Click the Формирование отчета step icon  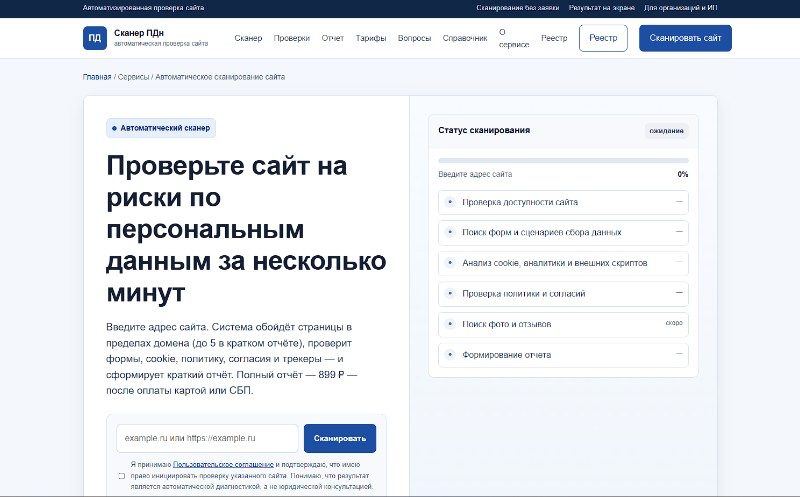pos(450,355)
